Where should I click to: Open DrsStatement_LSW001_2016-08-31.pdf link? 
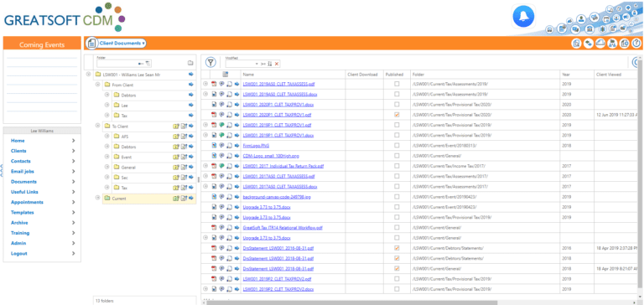(278, 248)
